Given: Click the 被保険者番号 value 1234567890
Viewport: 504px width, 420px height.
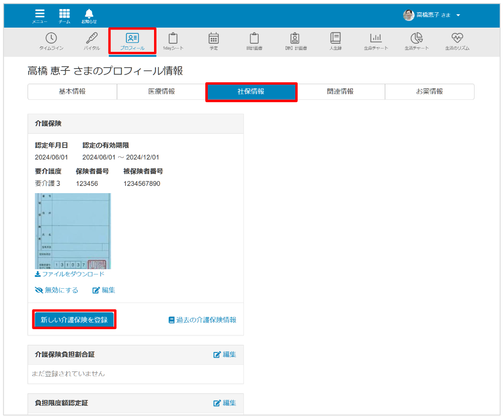Looking at the screenshot, I should point(142,184).
